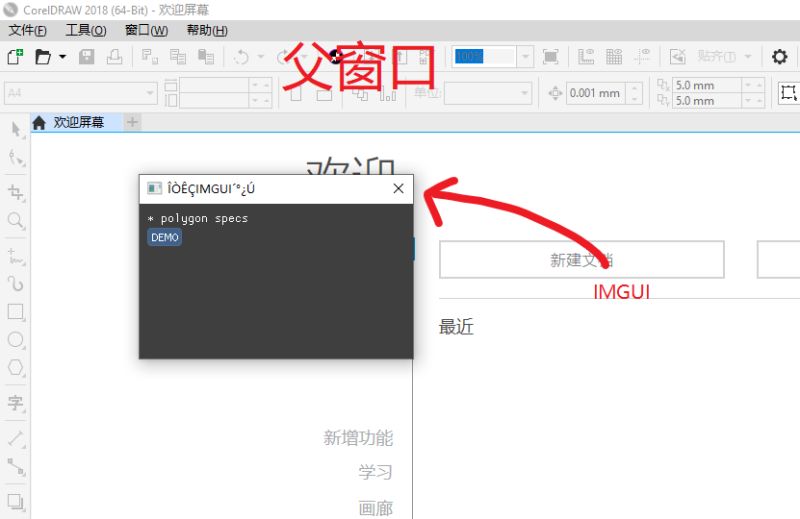The width and height of the screenshot is (800, 519).
Task: Toggle the Snap off icon
Action: (678, 57)
